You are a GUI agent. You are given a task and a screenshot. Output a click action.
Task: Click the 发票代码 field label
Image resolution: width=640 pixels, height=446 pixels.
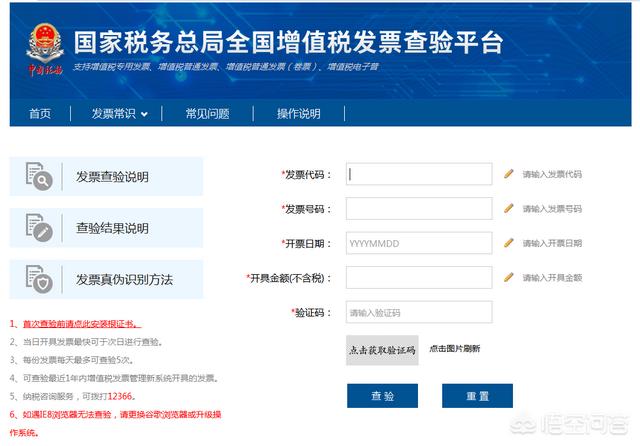point(306,175)
